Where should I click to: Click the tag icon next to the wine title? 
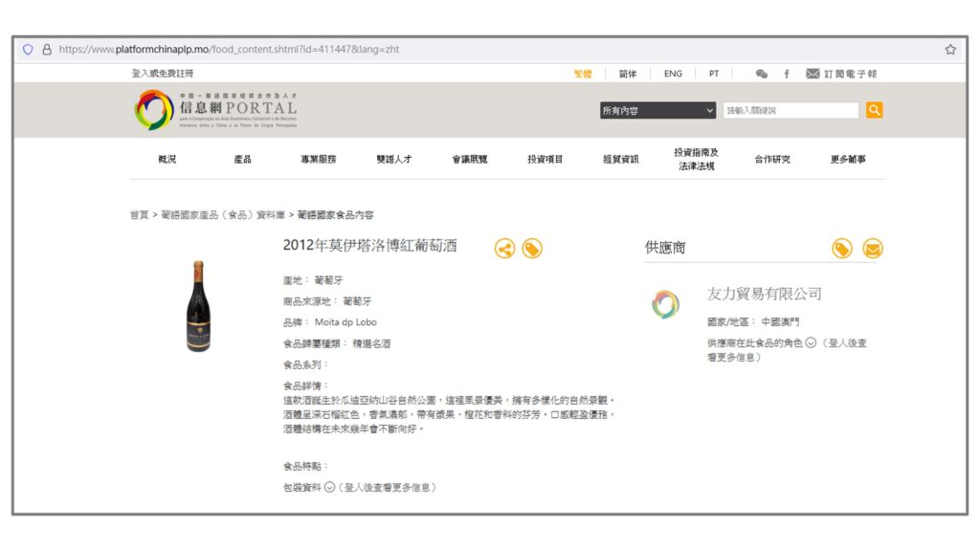532,249
